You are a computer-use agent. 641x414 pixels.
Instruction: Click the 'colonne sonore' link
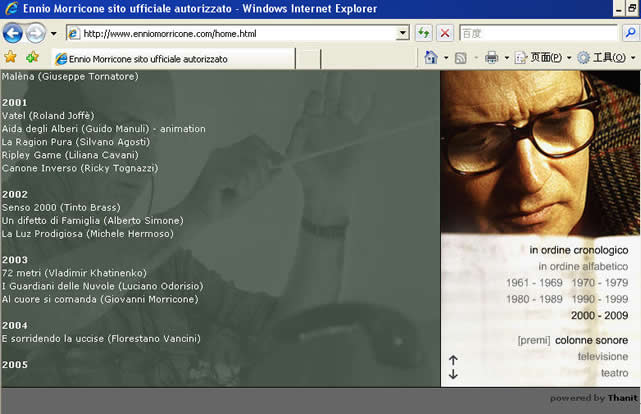(x=592, y=340)
